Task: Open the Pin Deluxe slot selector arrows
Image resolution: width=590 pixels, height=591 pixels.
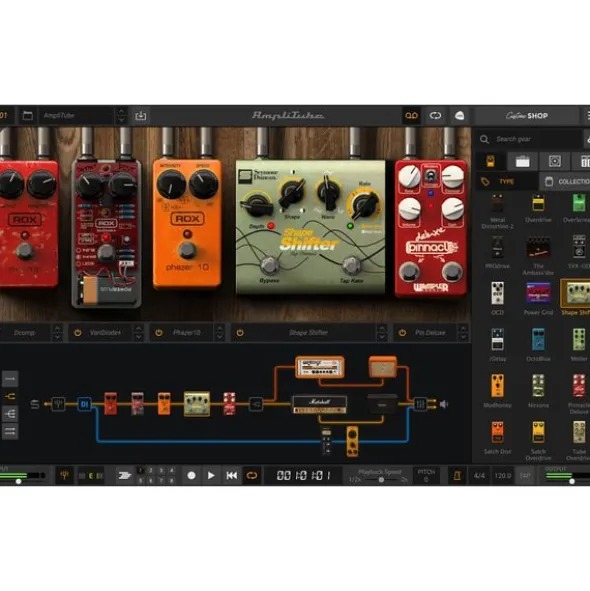Action: point(463,332)
